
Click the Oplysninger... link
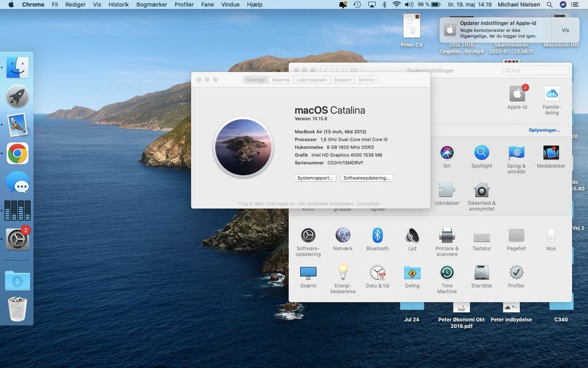544,130
